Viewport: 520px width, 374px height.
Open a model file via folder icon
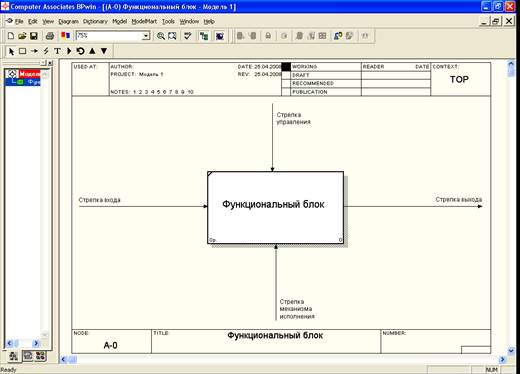point(22,36)
